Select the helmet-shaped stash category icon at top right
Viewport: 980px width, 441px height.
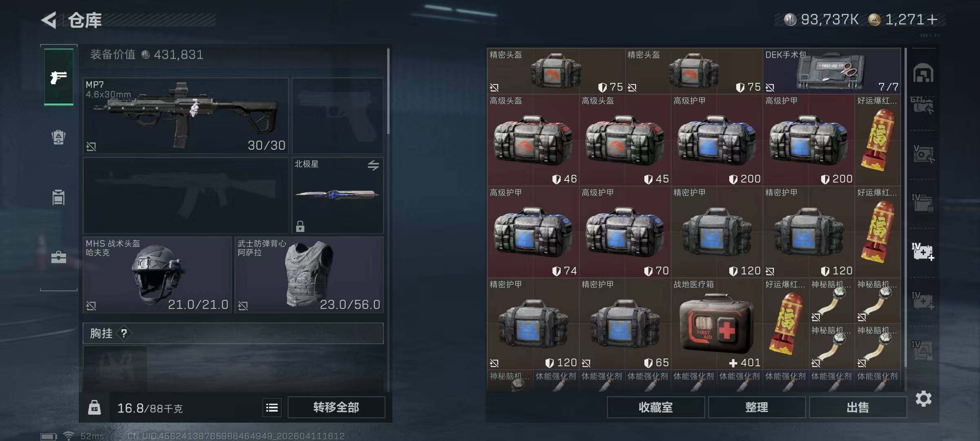923,73
